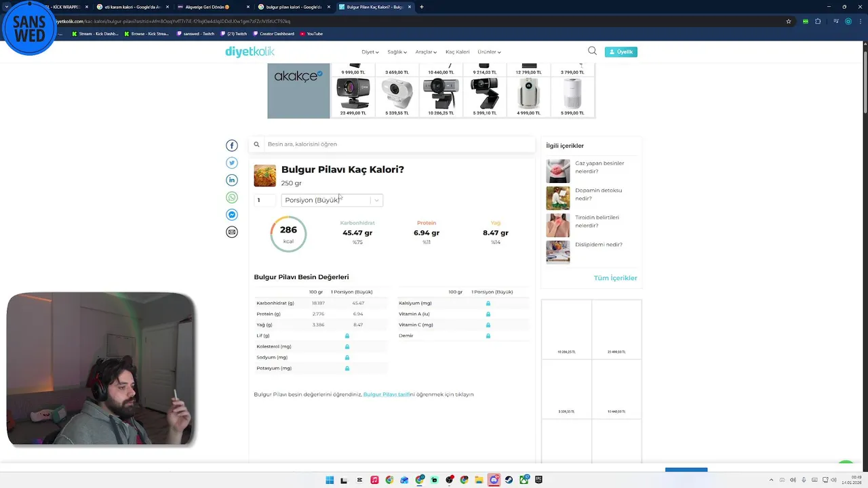868x488 pixels.
Task: Click webcam ad priced 23 499,00 TL
Action: tap(353, 97)
